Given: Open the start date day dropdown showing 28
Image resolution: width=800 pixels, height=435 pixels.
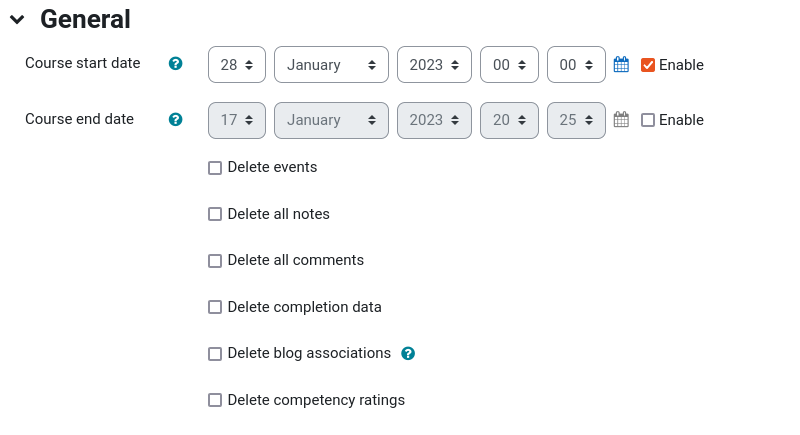Looking at the screenshot, I should click(x=237, y=65).
